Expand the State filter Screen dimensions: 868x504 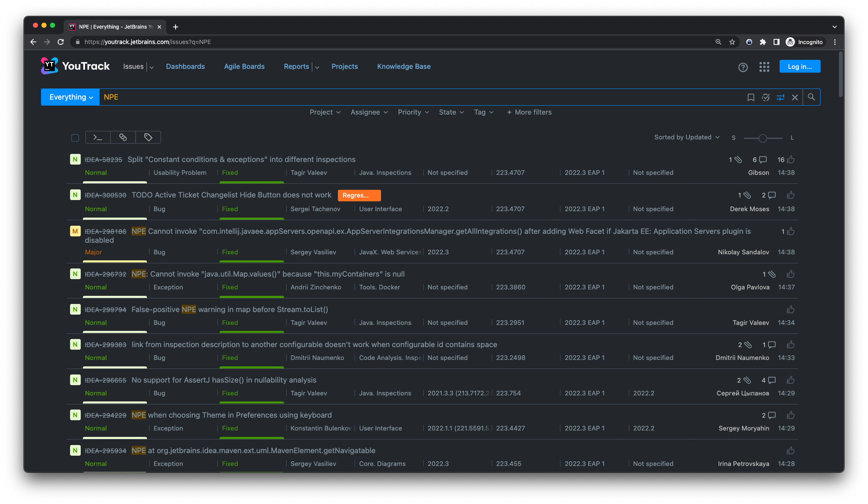[452, 112]
